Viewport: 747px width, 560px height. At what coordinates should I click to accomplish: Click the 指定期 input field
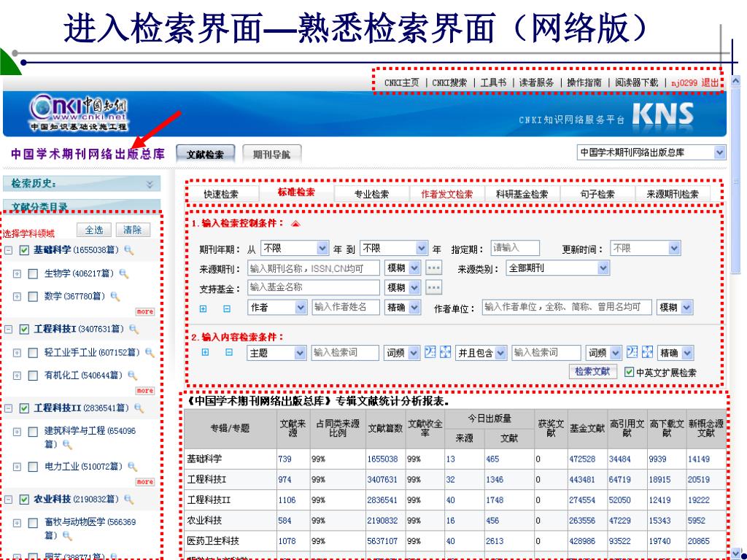point(515,248)
